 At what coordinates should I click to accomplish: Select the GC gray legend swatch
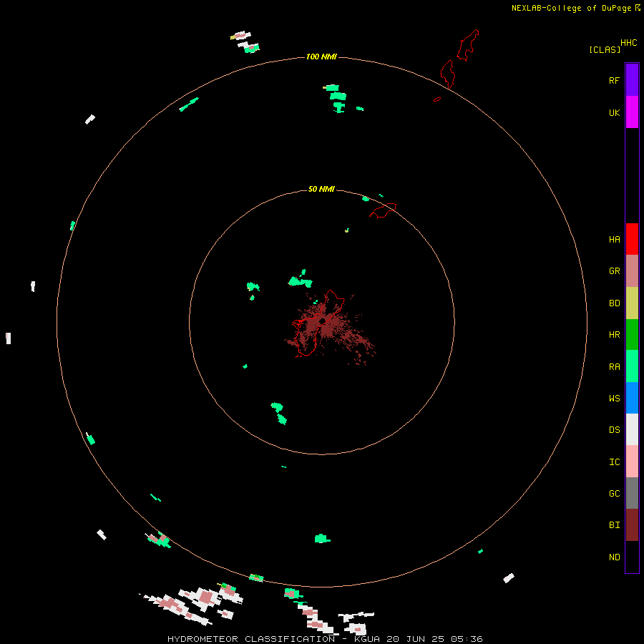coord(632,493)
